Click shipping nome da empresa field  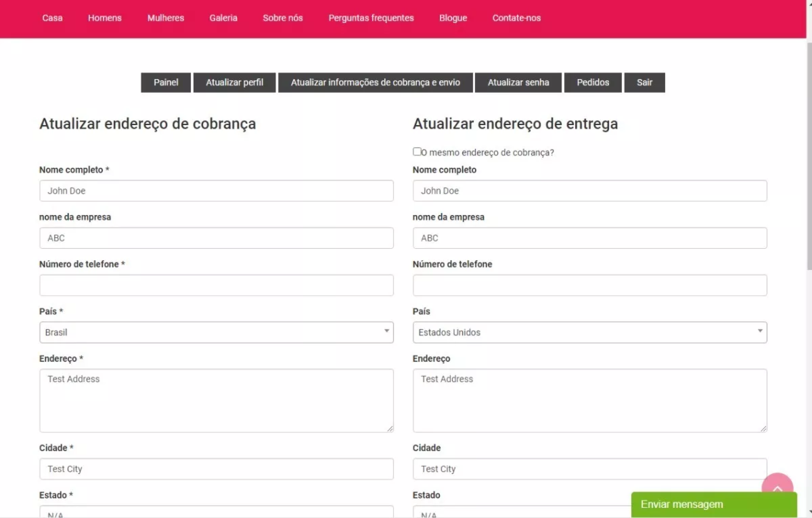[589, 238]
